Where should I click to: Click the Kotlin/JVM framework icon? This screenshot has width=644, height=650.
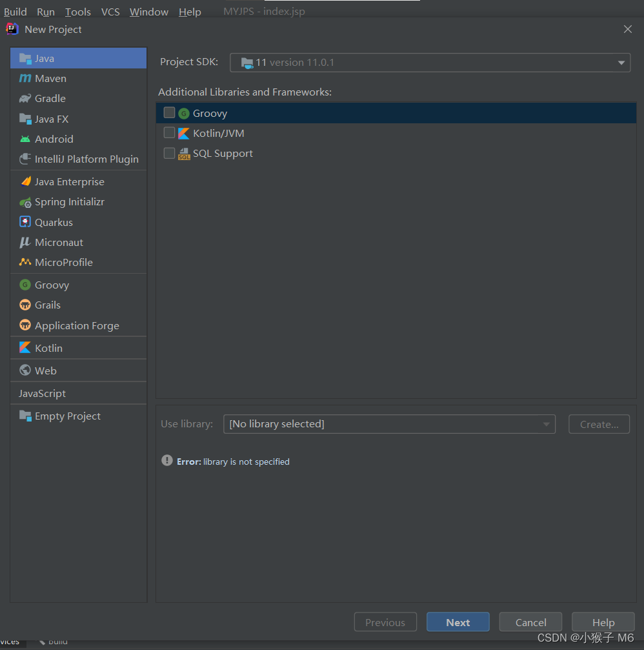(184, 134)
